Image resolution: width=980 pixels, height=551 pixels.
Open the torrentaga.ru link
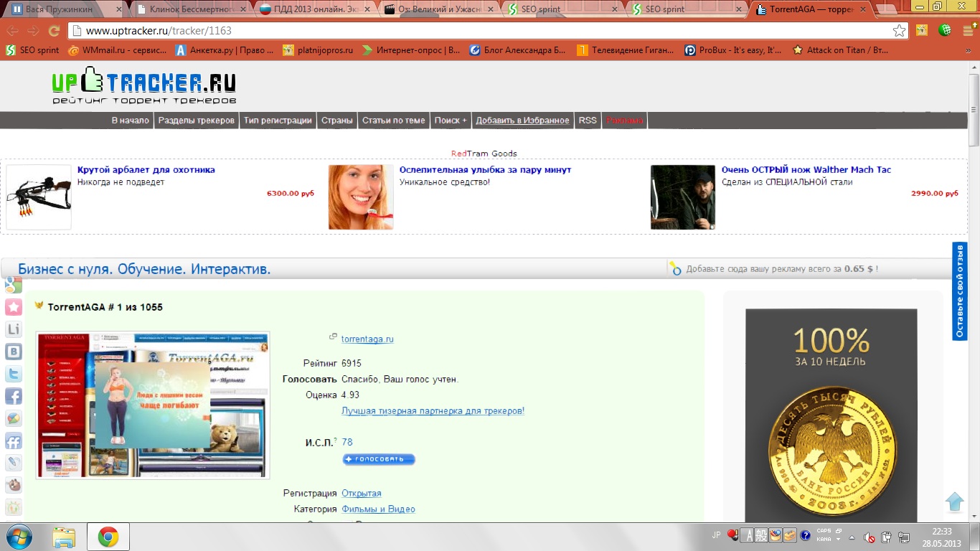367,339
